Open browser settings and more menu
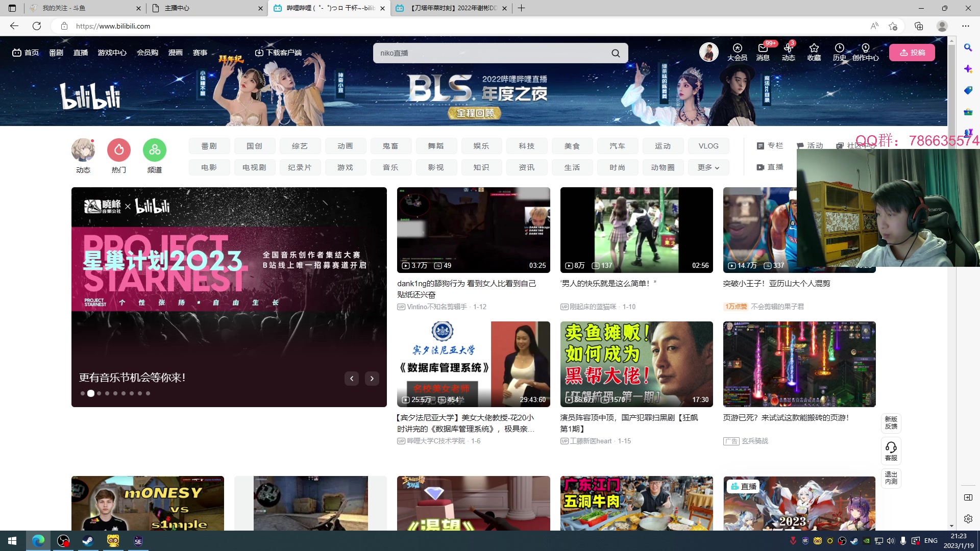980x551 pixels. point(966,26)
